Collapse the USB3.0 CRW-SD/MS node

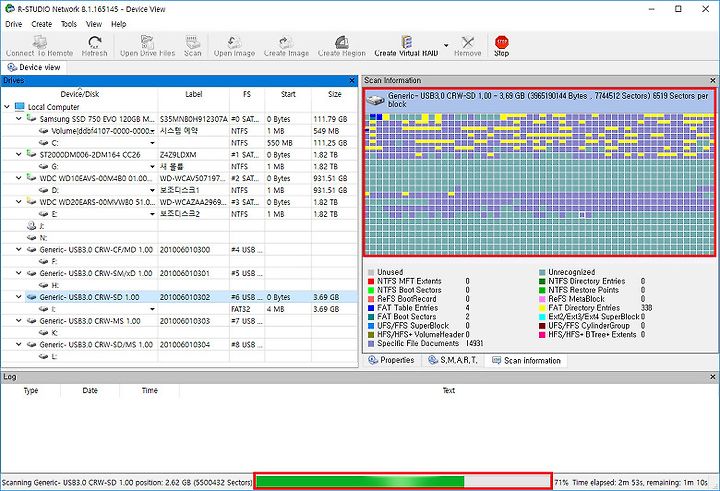pos(19,344)
